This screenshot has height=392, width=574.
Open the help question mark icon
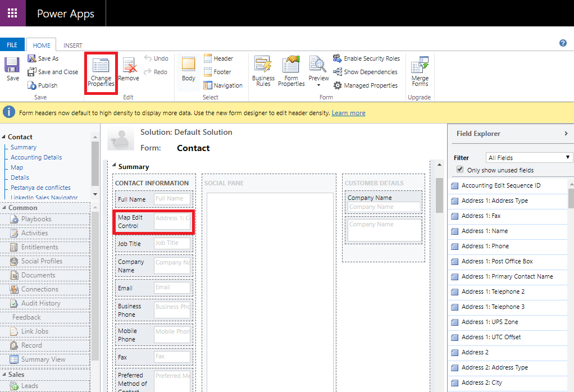pyautogui.click(x=563, y=43)
